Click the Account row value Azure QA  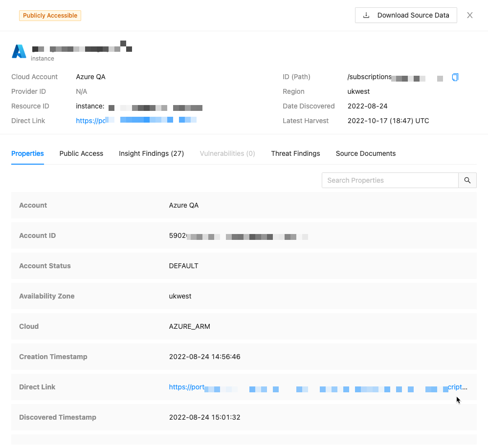coord(184,205)
